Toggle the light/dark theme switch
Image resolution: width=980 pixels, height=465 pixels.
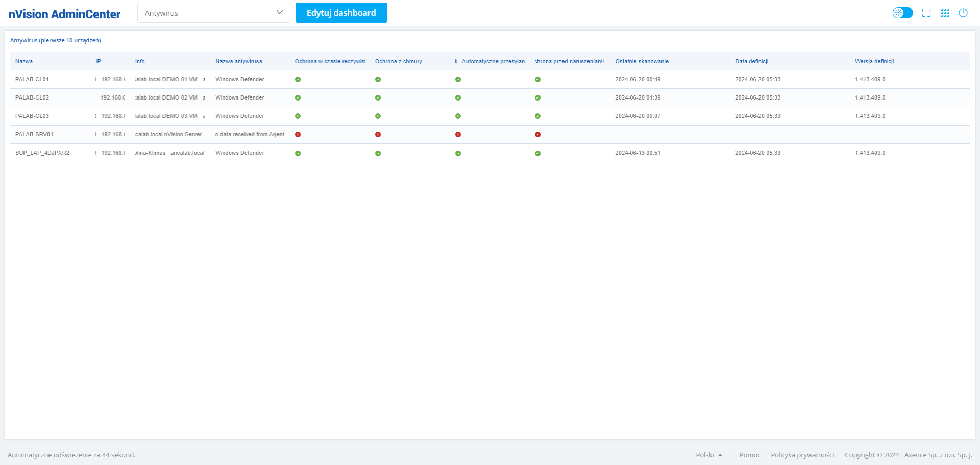point(902,13)
